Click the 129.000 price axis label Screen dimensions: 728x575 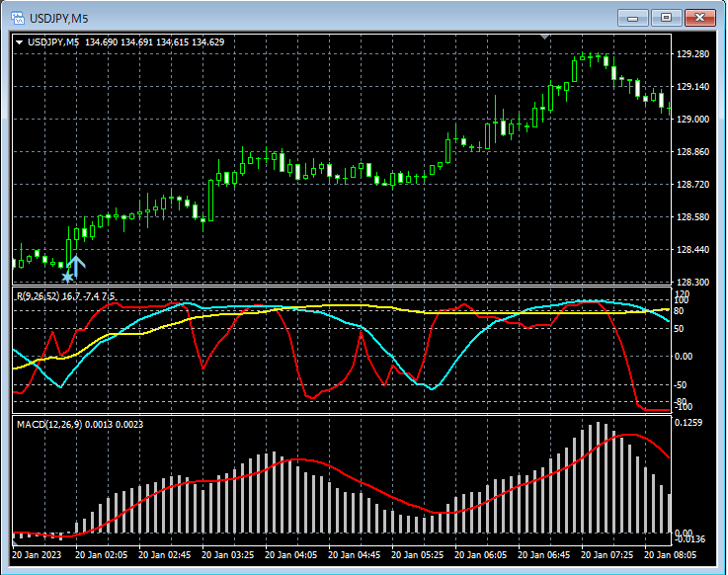pos(692,120)
